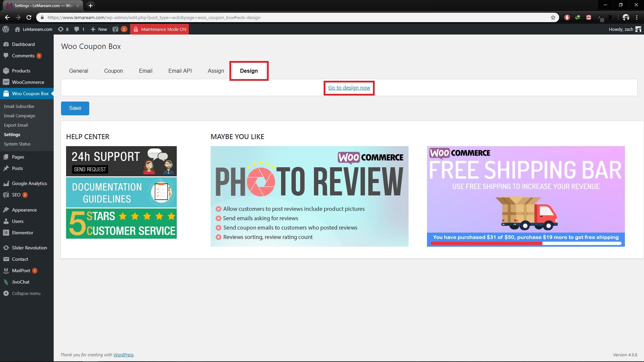Go forward in browser
Screen dimensions: 644x362
click(x=18, y=17)
